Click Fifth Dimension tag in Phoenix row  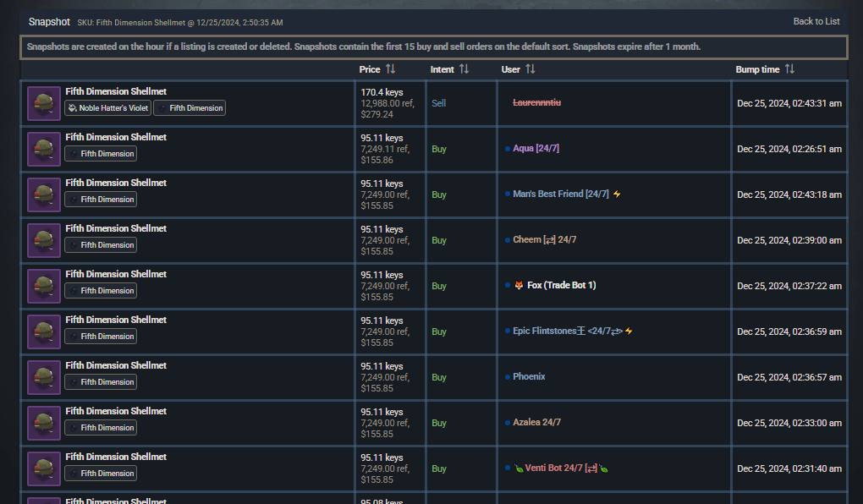pos(101,382)
